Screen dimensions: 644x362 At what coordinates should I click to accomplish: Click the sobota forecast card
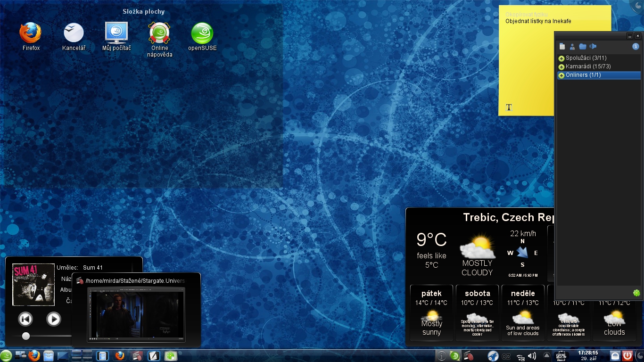tap(477, 313)
